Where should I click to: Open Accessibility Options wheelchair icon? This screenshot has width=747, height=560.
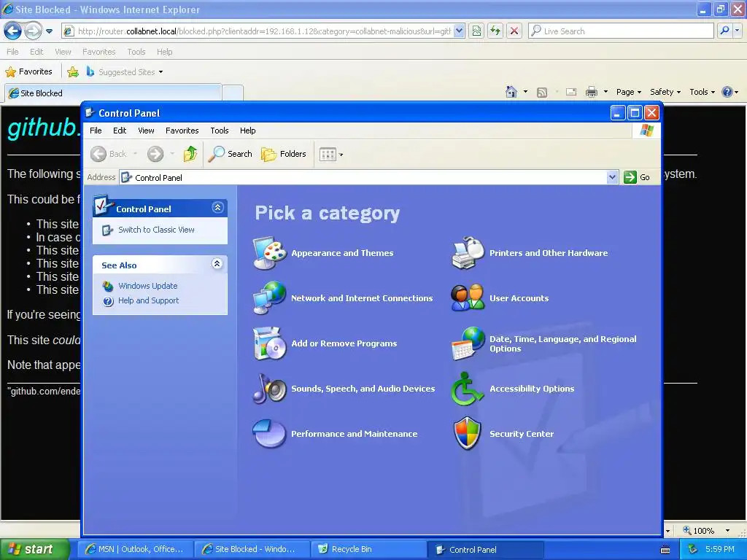[468, 389]
